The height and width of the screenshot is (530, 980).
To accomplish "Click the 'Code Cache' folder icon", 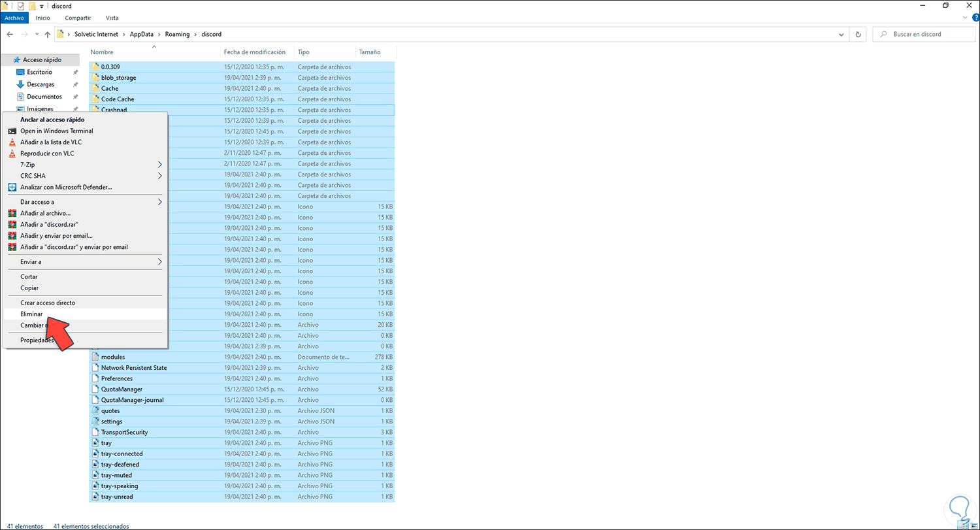I will 95,99.
